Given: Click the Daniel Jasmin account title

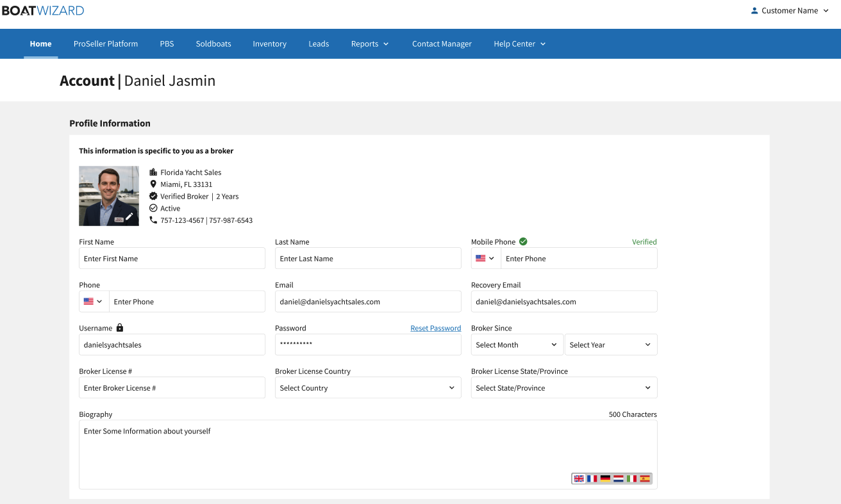Looking at the screenshot, I should click(170, 81).
